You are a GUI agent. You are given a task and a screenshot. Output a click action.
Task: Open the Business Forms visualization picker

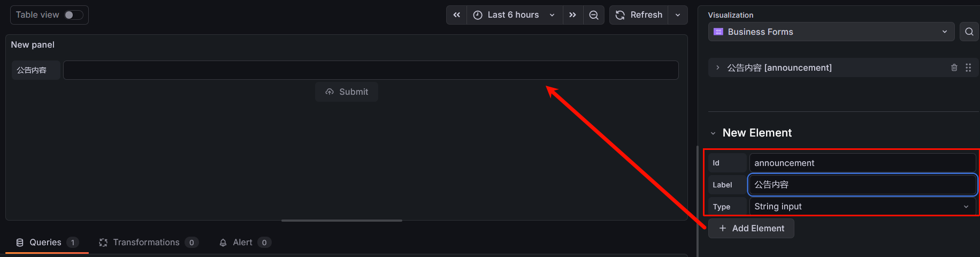[x=831, y=32]
